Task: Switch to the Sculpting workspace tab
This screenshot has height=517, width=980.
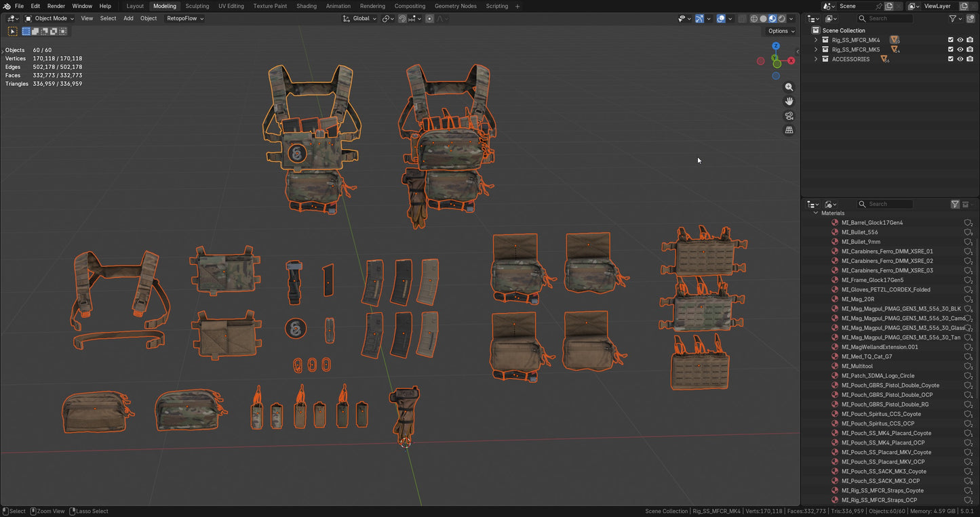Action: (197, 6)
